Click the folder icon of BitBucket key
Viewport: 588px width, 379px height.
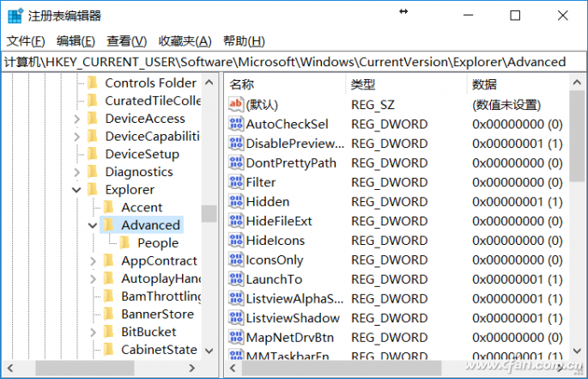coord(108,331)
